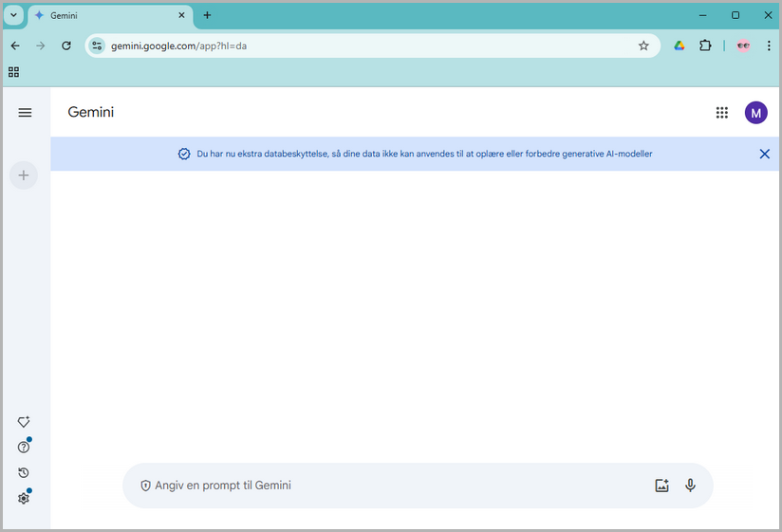
Task: Select the Gemini browser tab
Action: pos(110,16)
